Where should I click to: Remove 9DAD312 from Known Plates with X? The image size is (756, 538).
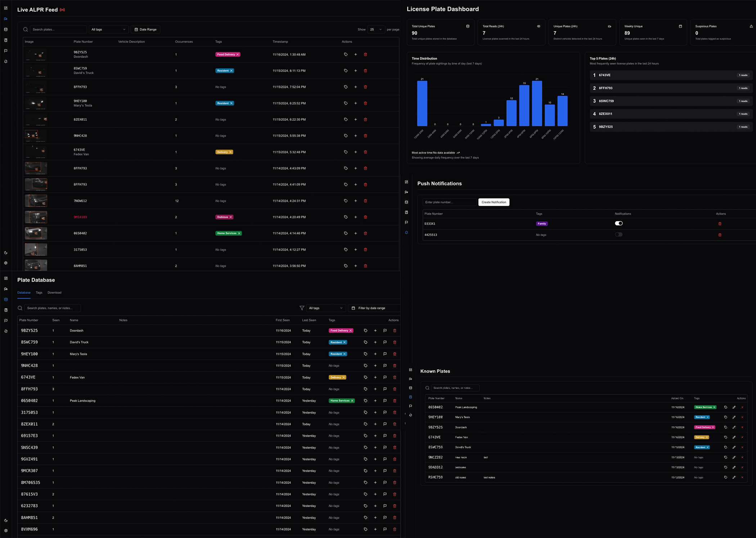[x=742, y=467]
